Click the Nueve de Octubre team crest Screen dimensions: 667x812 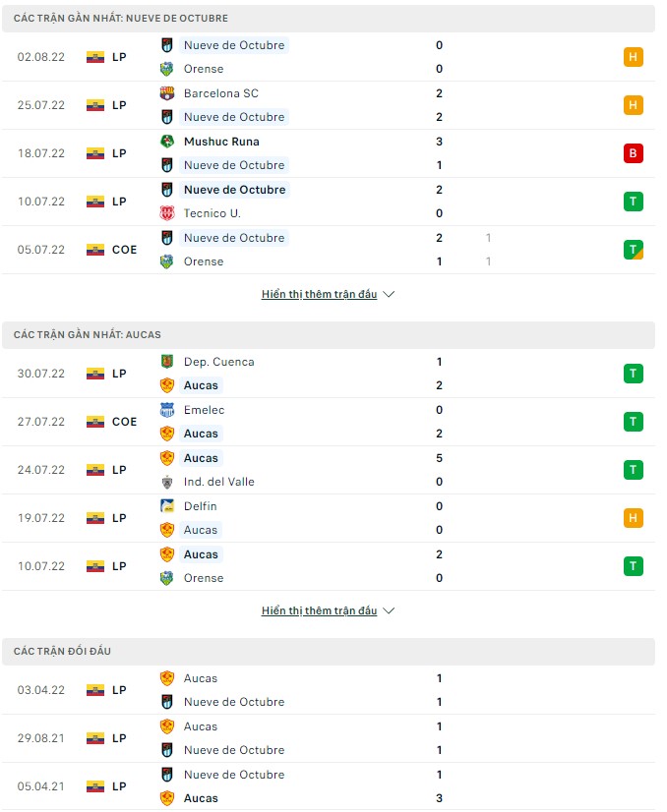pyautogui.click(x=168, y=45)
